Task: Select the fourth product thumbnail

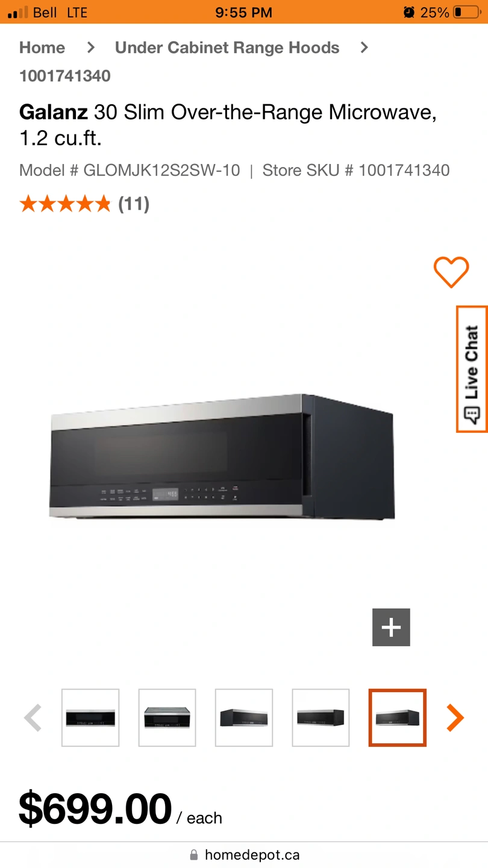Action: tap(321, 718)
